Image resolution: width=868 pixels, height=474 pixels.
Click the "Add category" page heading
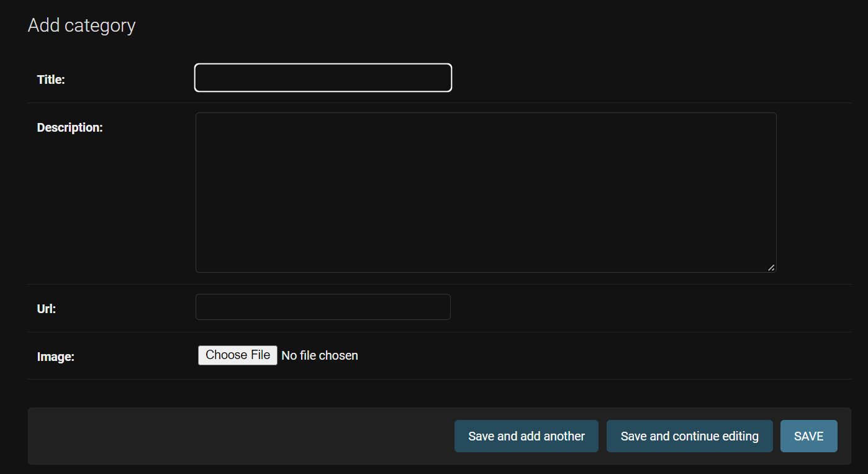click(x=81, y=25)
